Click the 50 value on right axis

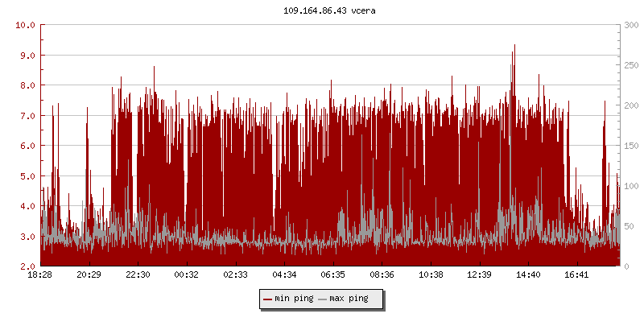click(629, 226)
